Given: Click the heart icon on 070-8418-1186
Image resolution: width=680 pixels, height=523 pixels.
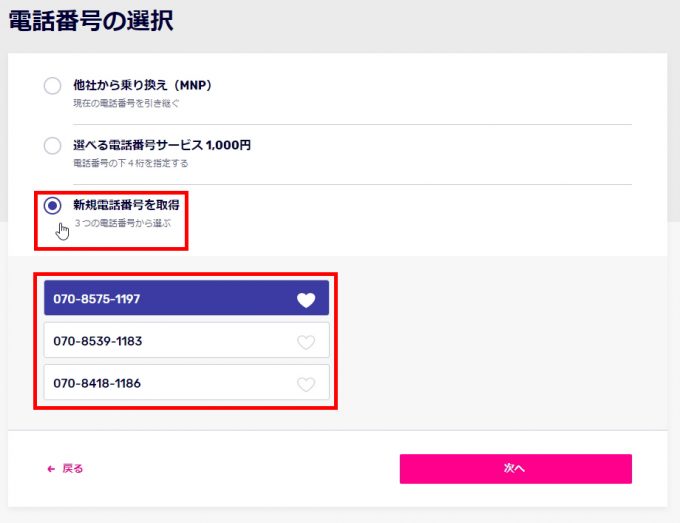Looking at the screenshot, I should pos(306,384).
